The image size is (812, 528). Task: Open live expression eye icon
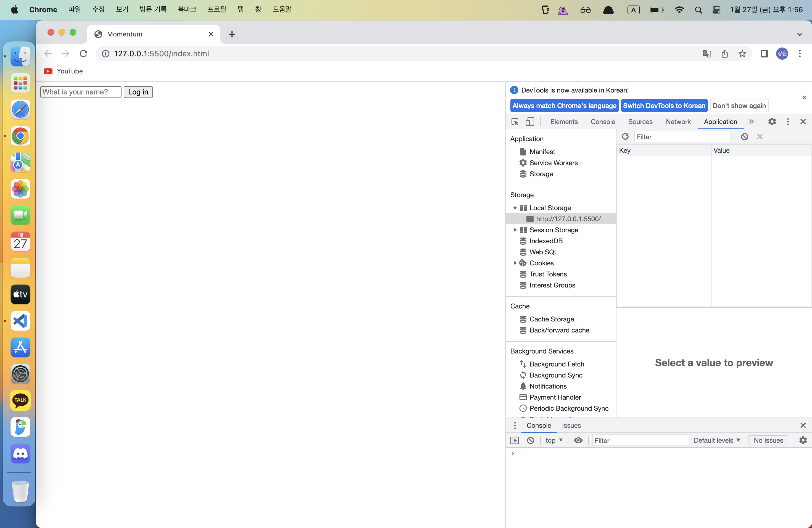point(578,440)
